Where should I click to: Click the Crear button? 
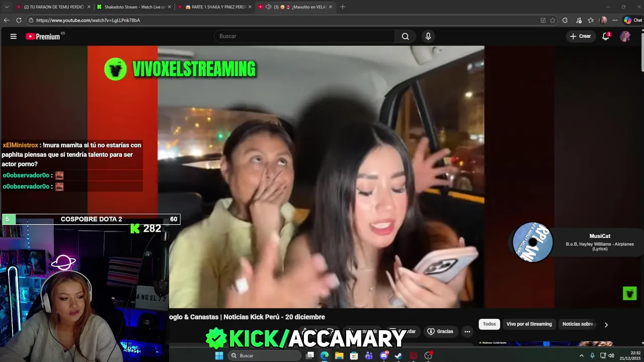coord(580,36)
